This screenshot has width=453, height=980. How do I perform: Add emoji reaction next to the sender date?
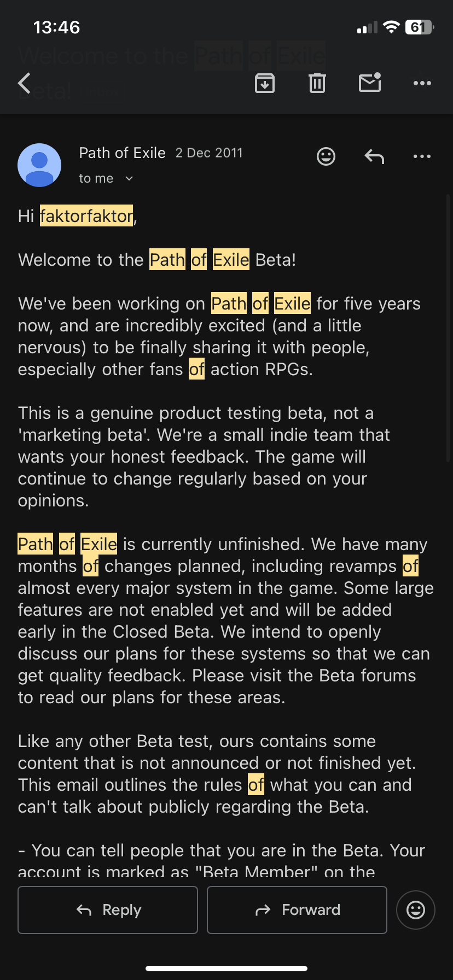point(326,156)
